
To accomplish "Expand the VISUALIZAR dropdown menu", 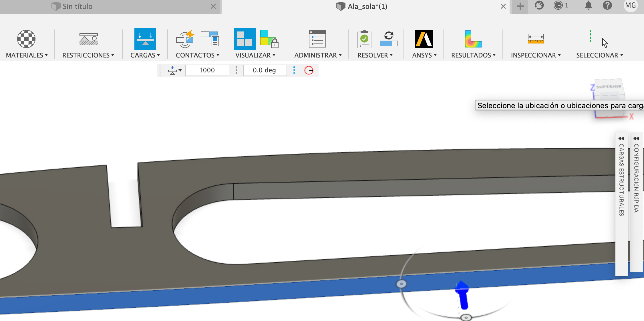I will click(x=255, y=55).
